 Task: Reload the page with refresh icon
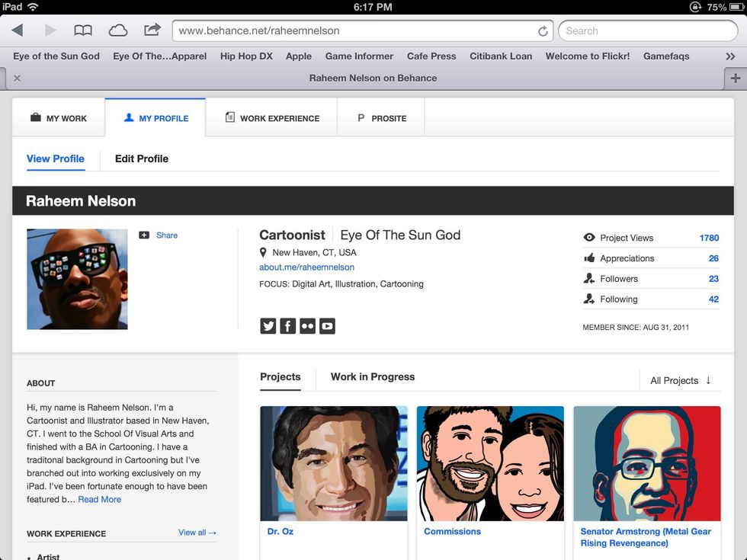(x=543, y=31)
